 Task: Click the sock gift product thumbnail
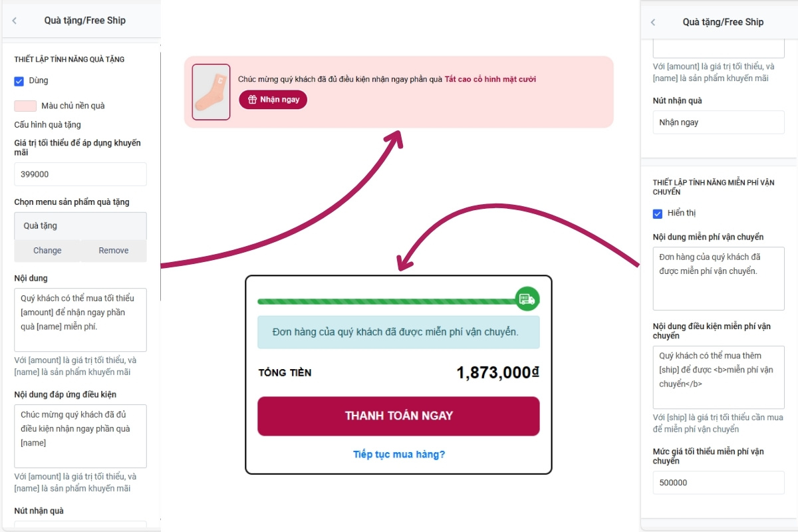(211, 92)
